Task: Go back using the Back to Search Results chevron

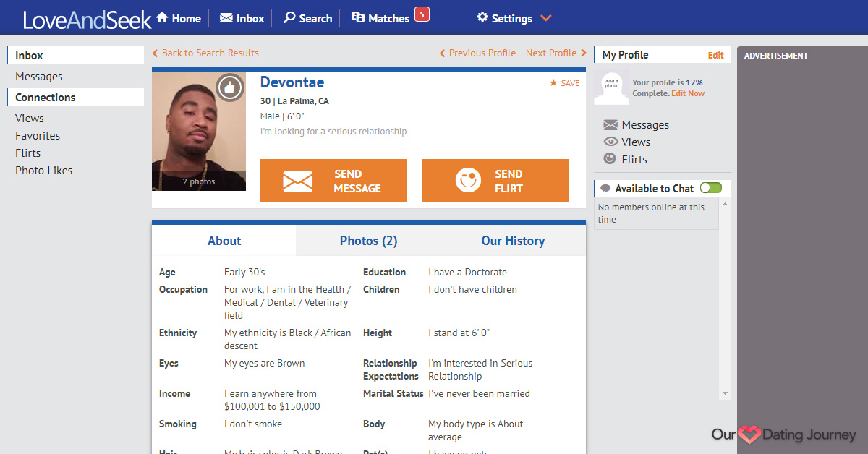Action: coord(155,53)
